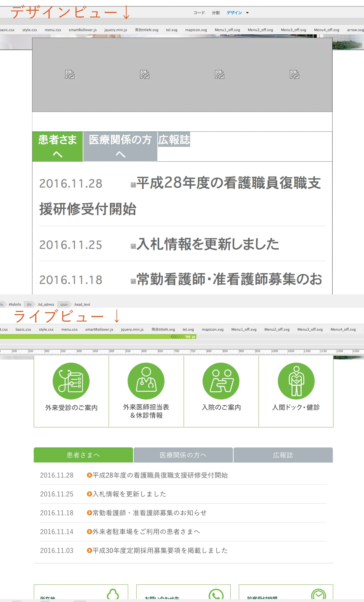
Task: Click orange arrow bullet beside 入札情報を更新しました in live view
Action: pyautogui.click(x=90, y=494)
